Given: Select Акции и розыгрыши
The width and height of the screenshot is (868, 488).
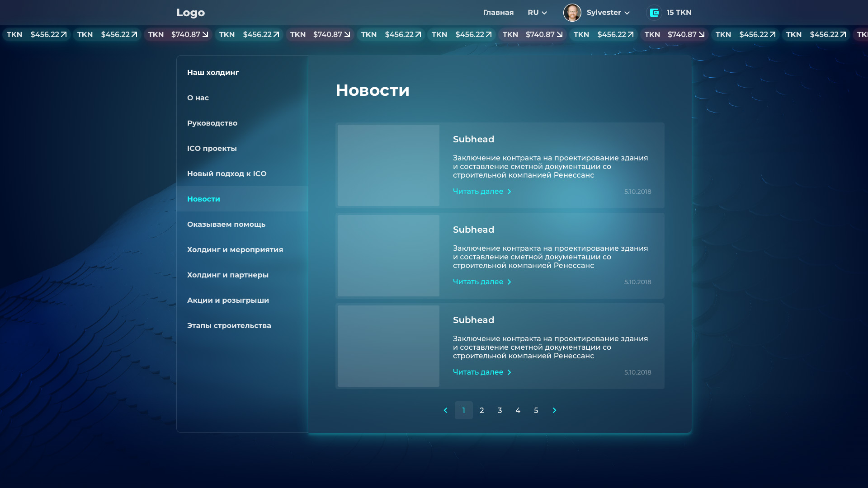Looking at the screenshot, I should point(242,300).
